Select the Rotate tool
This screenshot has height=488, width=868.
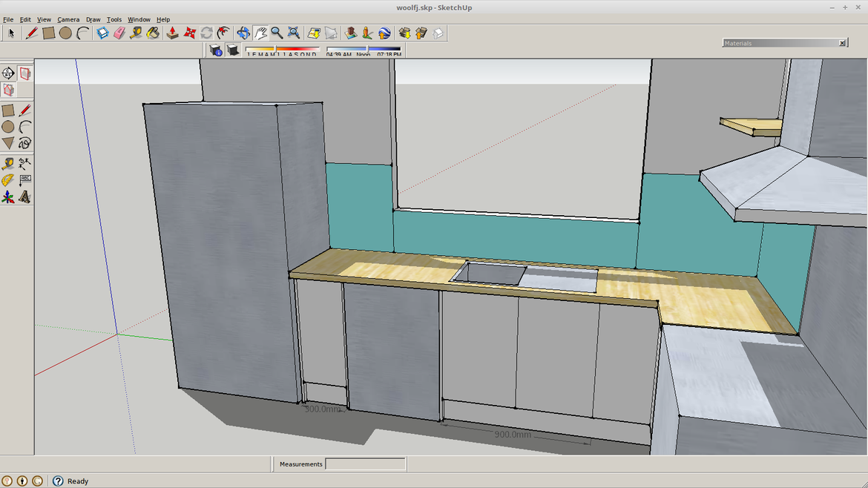click(x=206, y=33)
